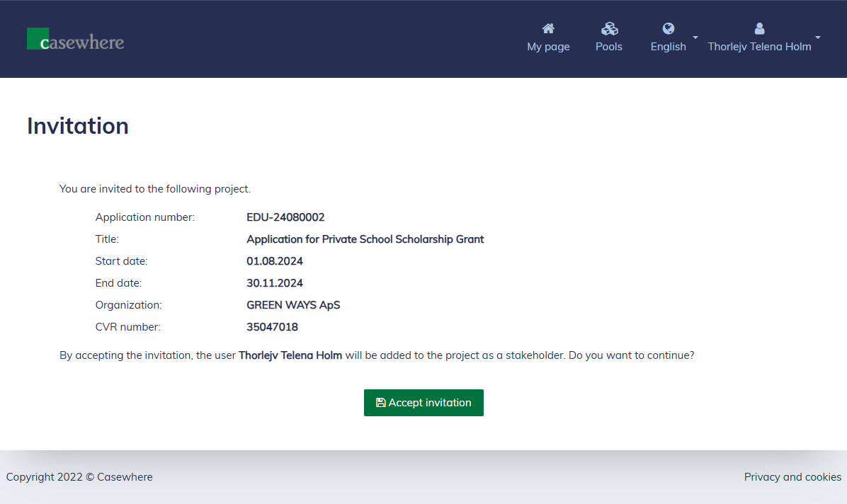This screenshot has height=504, width=847.
Task: Click the Casewhere logo
Action: pos(76,40)
